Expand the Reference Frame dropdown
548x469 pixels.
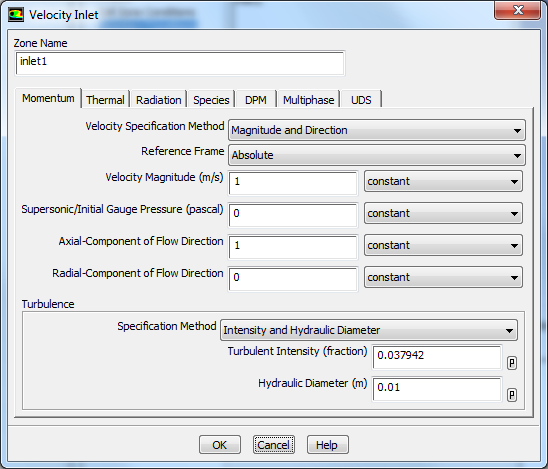pyautogui.click(x=377, y=155)
